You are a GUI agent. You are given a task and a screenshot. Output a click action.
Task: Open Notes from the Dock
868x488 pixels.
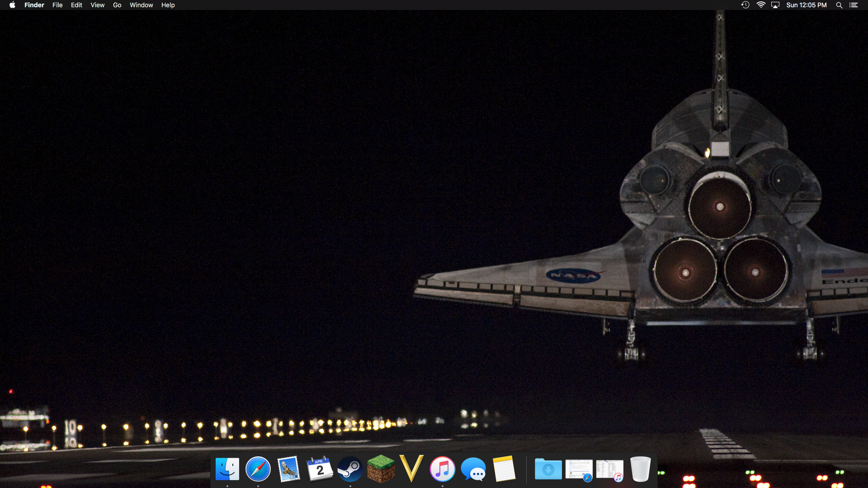(x=504, y=469)
